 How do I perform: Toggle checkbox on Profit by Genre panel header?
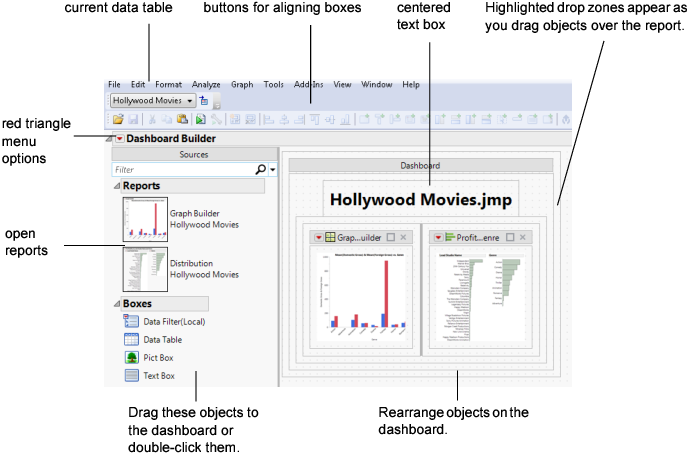click(508, 237)
